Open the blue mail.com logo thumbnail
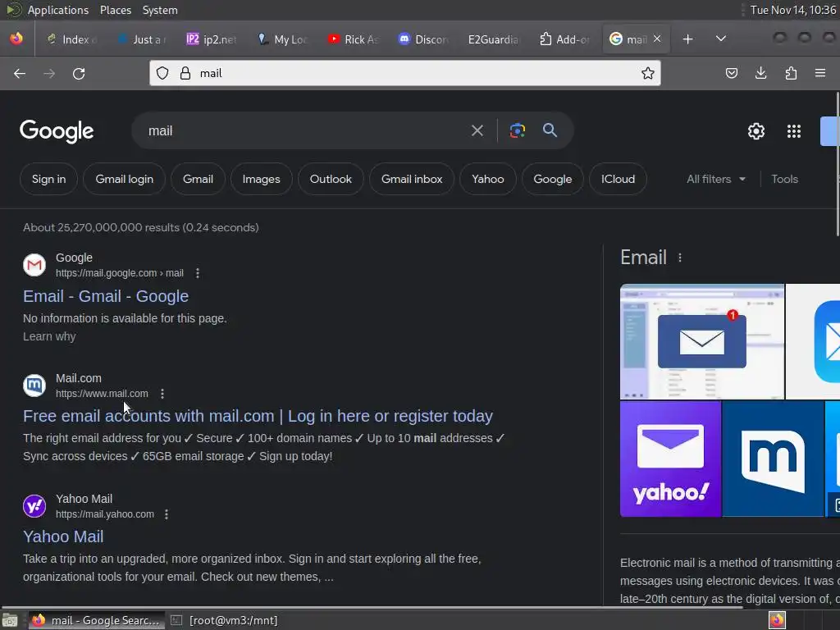 (773, 459)
